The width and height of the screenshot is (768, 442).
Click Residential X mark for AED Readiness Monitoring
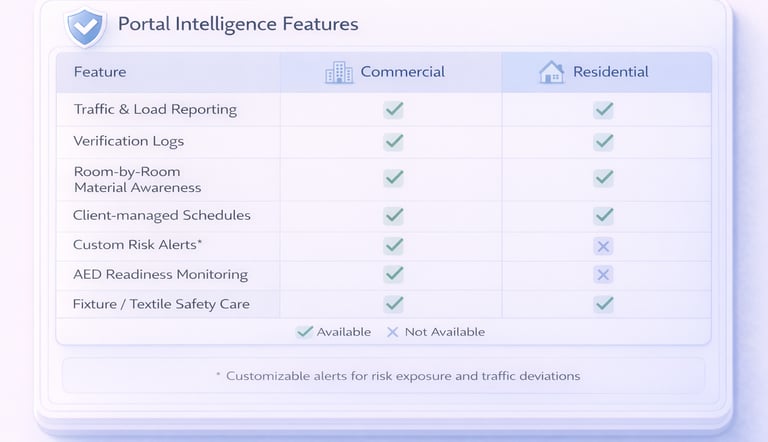coord(603,274)
